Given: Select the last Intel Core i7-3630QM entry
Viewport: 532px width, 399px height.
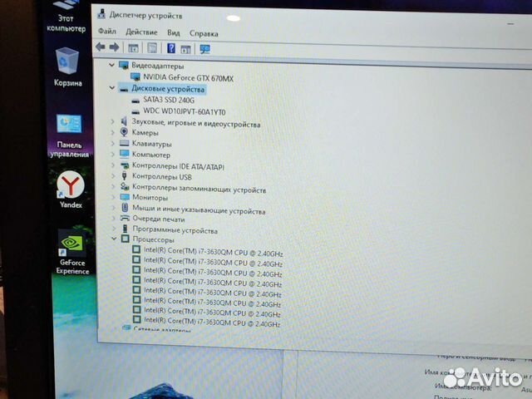Looking at the screenshot, I should click(x=212, y=322).
